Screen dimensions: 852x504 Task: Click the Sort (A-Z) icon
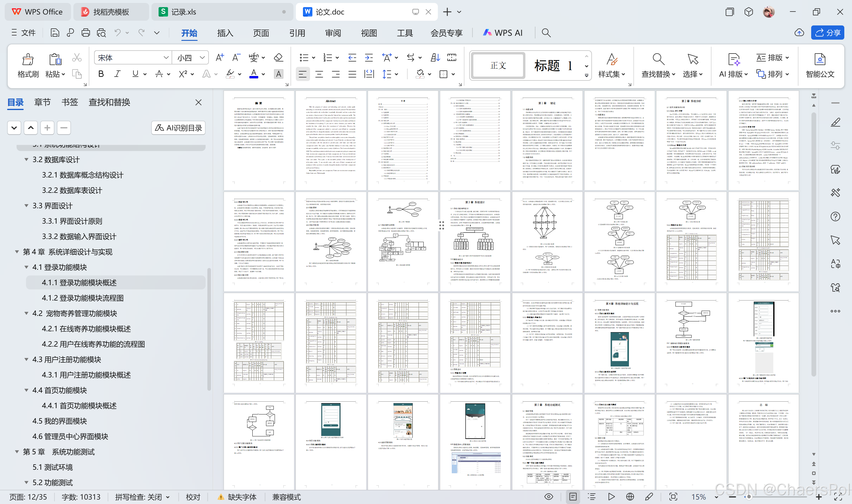click(435, 57)
